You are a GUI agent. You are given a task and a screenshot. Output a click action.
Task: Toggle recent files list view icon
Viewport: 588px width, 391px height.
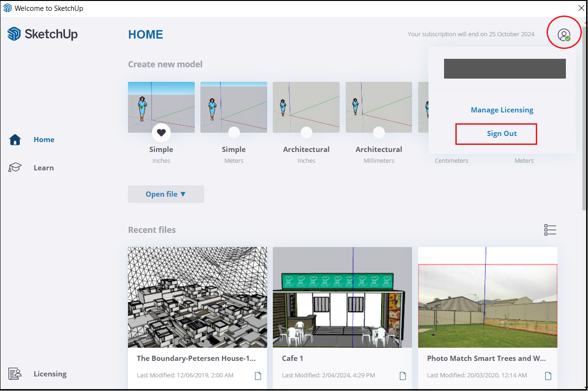[550, 230]
